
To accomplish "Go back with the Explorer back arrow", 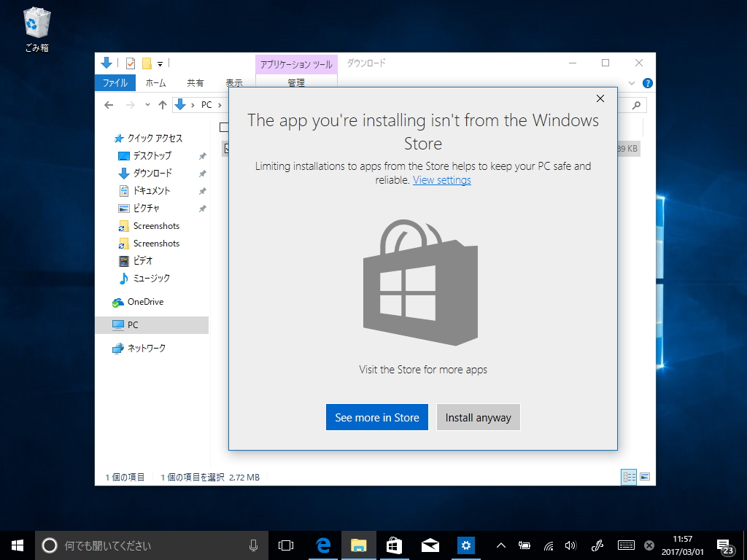I will click(109, 105).
